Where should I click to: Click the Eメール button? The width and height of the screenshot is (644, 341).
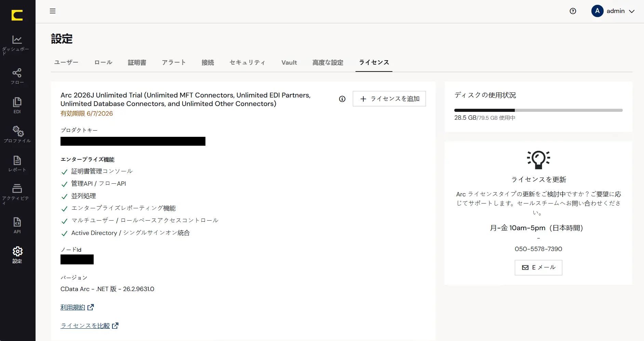(x=538, y=267)
